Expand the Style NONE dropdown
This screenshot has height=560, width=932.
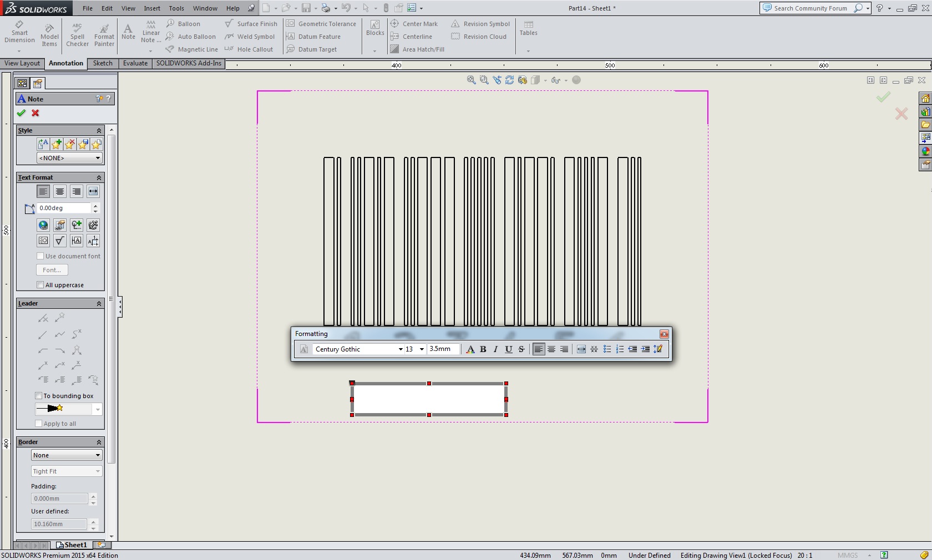coord(69,158)
